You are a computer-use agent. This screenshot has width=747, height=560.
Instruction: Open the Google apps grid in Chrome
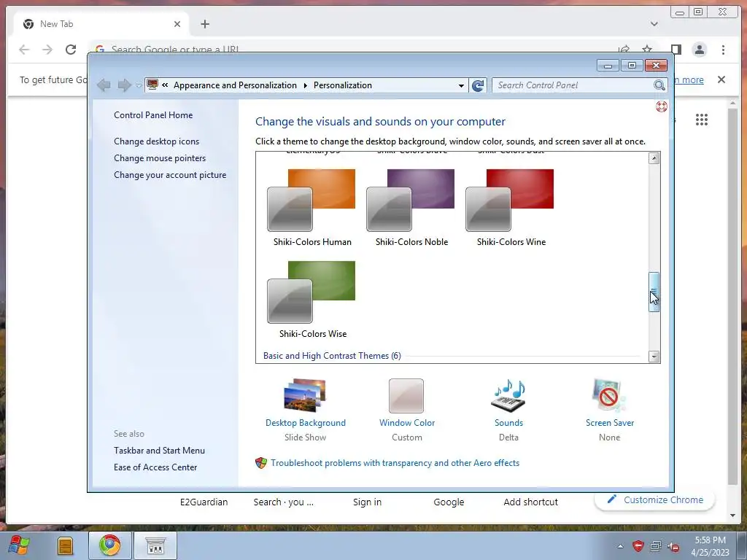click(702, 120)
